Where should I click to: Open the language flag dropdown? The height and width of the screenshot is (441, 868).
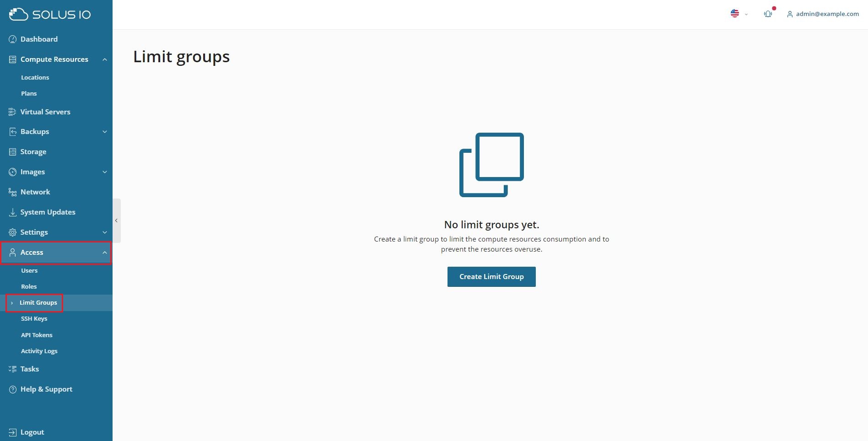739,14
